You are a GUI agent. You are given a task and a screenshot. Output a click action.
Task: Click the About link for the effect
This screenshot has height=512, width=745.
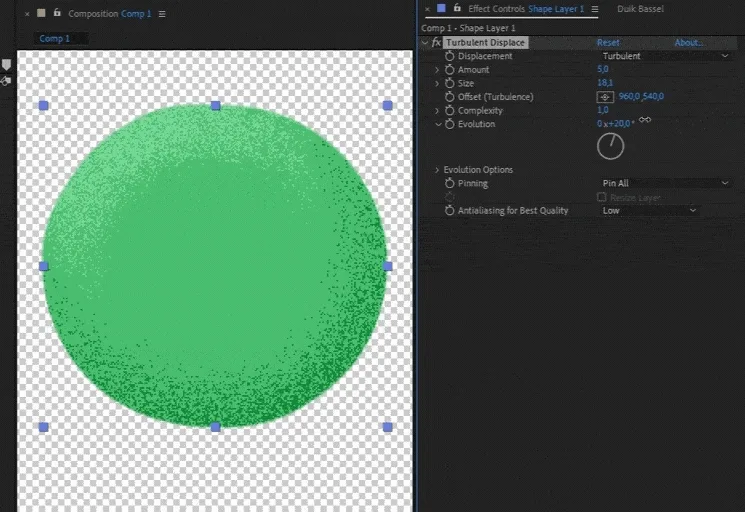pyautogui.click(x=689, y=43)
